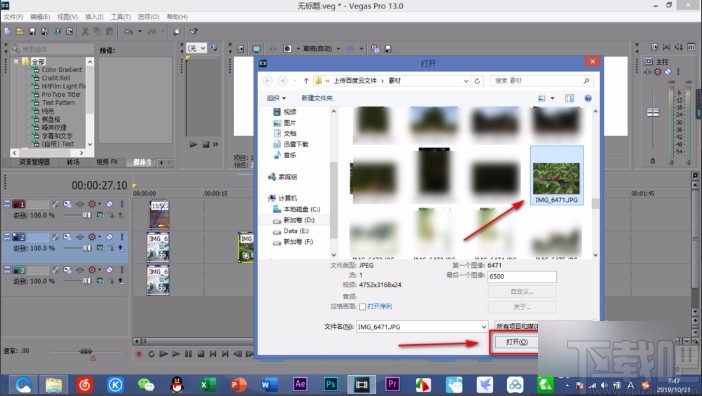The width and height of the screenshot is (702, 396).
Task: Expand the view mode dropdown arrow
Action: coord(552,98)
